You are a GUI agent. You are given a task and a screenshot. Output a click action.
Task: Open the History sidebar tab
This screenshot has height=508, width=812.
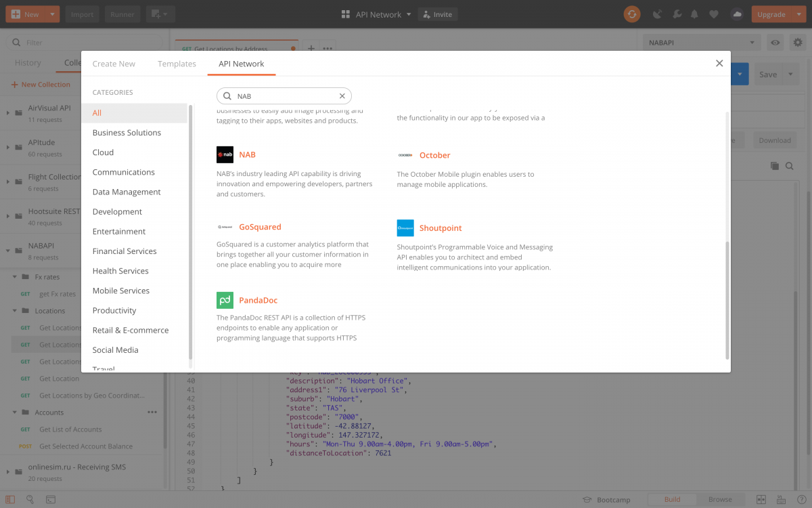pyautogui.click(x=28, y=63)
